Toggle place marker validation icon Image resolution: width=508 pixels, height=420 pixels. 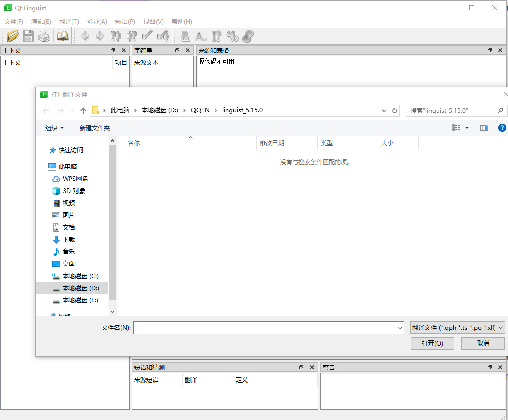pyautogui.click(x=248, y=36)
